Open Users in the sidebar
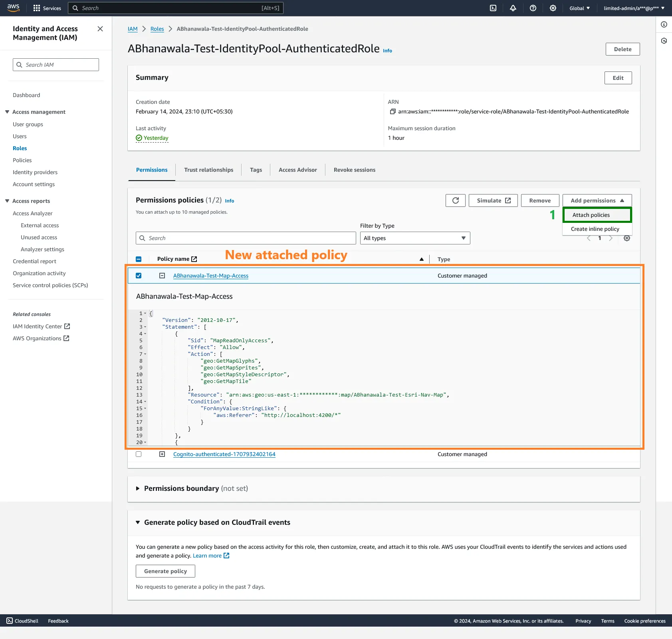The image size is (672, 639). (x=20, y=136)
